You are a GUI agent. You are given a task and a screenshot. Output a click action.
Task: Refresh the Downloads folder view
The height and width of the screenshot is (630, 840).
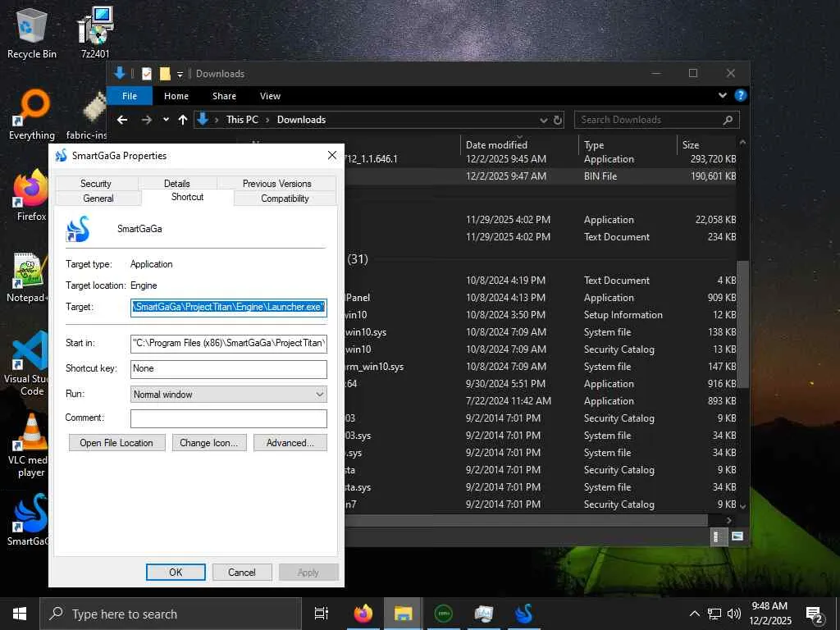558,120
